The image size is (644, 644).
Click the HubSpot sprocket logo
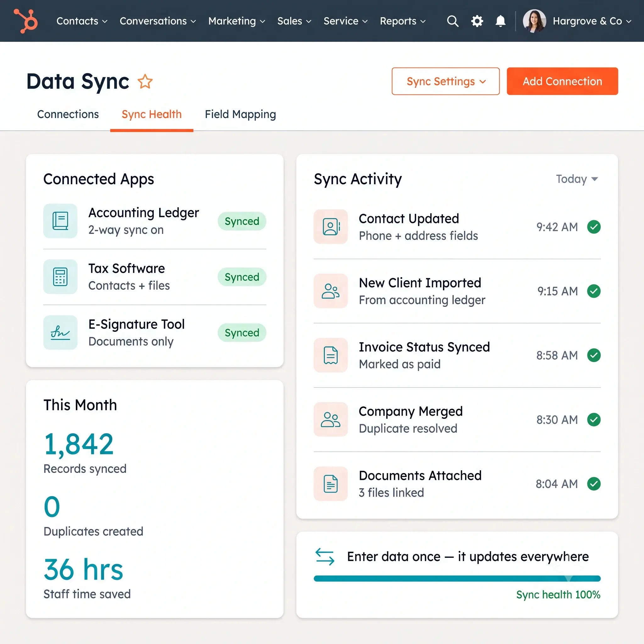coord(26,21)
